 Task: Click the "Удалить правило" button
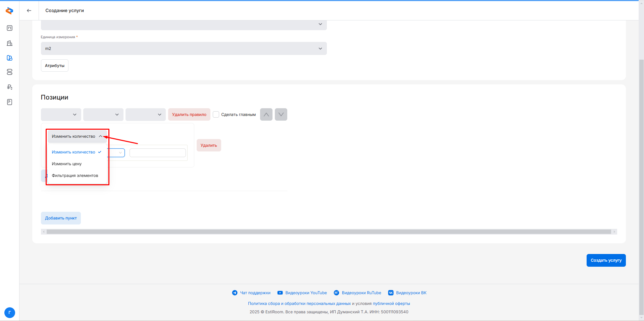click(189, 115)
